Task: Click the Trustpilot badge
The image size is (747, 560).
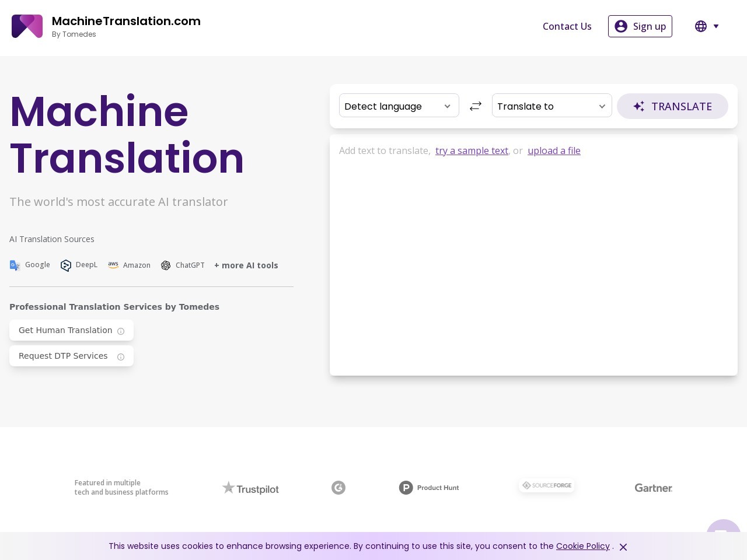Action: point(250,488)
